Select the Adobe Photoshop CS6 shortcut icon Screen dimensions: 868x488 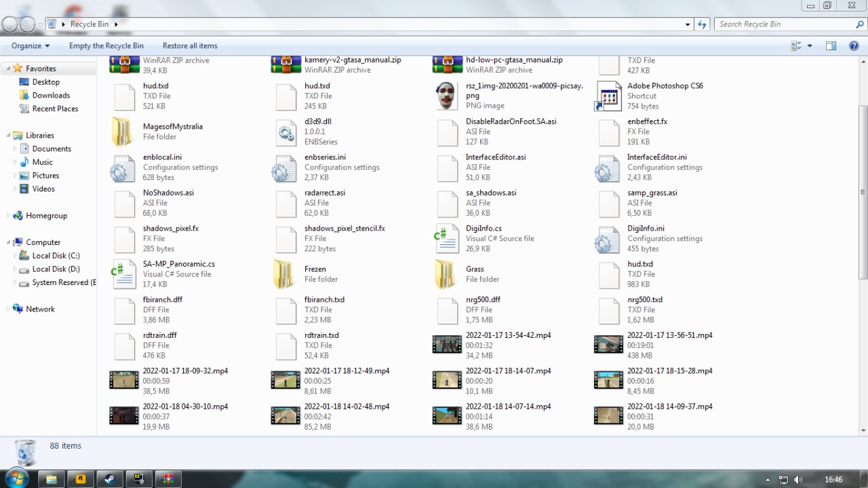(x=608, y=96)
